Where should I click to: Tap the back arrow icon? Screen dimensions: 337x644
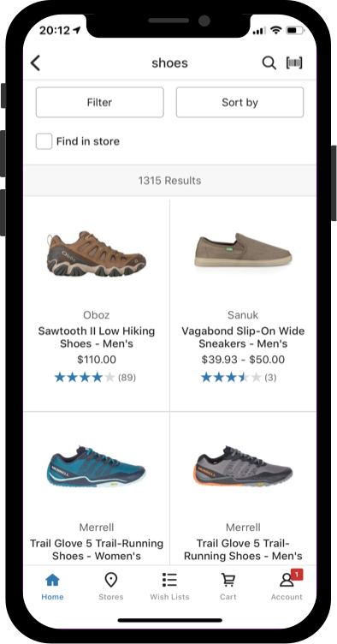pyautogui.click(x=36, y=63)
